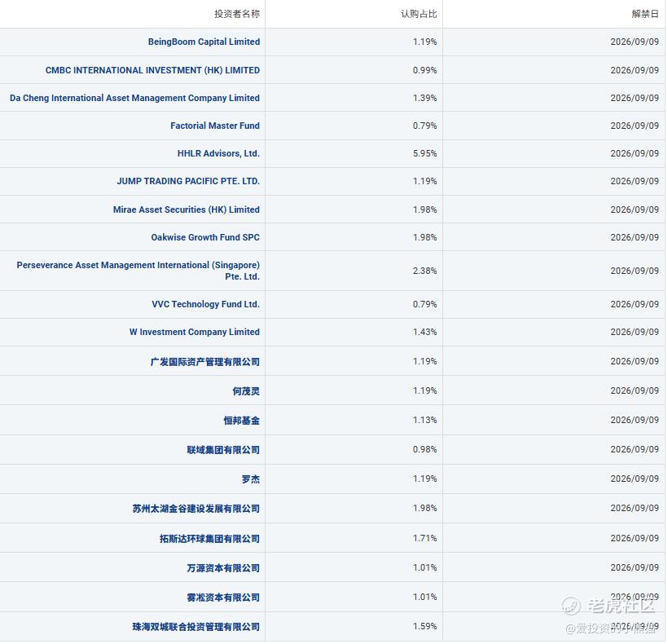Select the 5.95% value for HHLR Advisors
The image size is (668, 644).
(424, 153)
